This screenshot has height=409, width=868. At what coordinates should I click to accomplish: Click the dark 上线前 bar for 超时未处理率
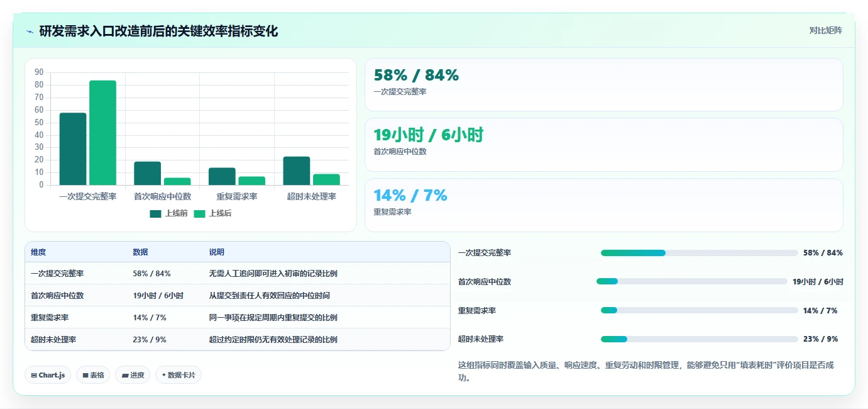(x=297, y=171)
